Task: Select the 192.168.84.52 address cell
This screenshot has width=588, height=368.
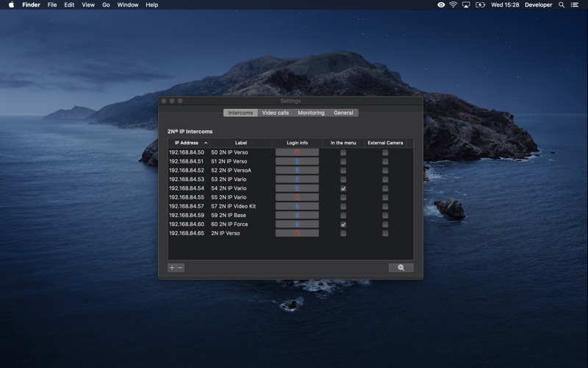Action: point(187,170)
